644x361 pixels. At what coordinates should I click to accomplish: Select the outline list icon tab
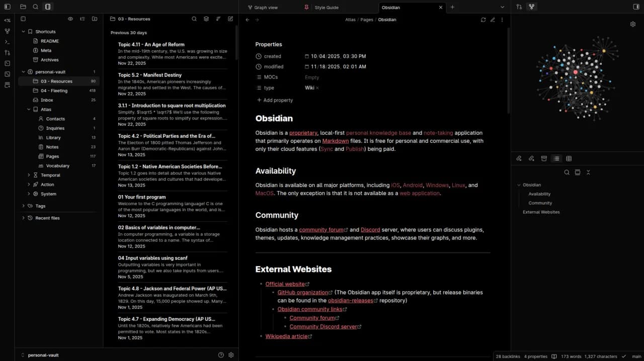pos(556,158)
